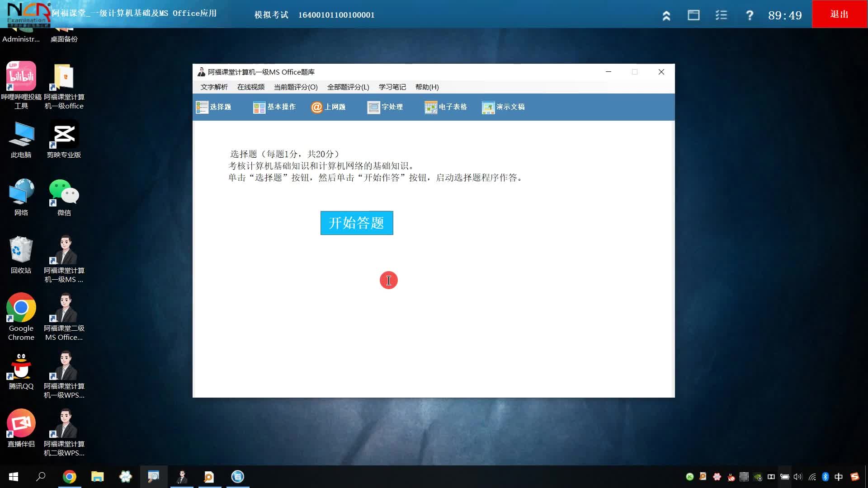Image resolution: width=868 pixels, height=488 pixels.
Task: Select the 此电脑 desktop icon
Action: click(x=21, y=140)
